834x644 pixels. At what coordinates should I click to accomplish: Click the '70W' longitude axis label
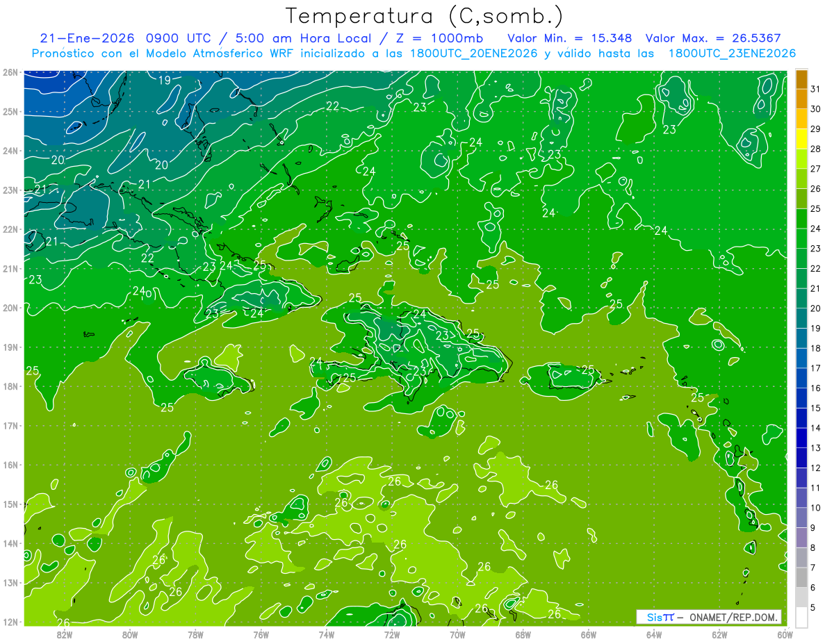click(x=457, y=634)
